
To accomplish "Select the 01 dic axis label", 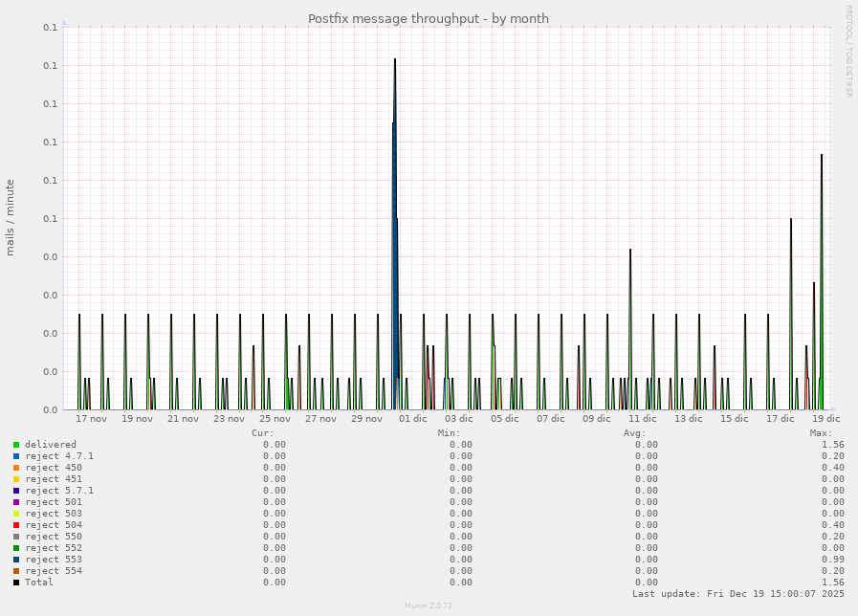I will (413, 418).
